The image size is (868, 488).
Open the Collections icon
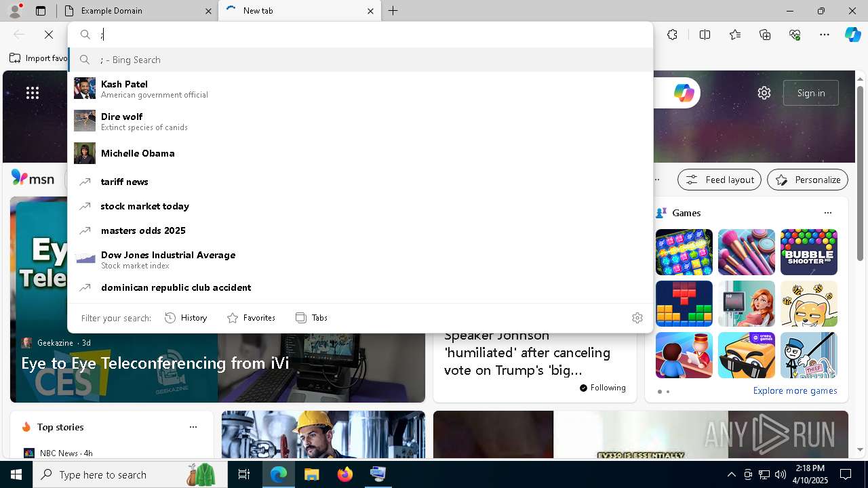point(766,35)
